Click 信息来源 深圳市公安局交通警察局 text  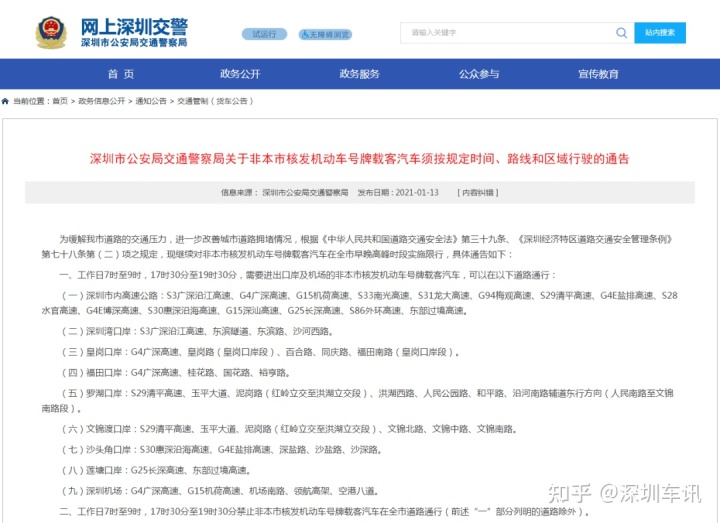[x=285, y=193]
